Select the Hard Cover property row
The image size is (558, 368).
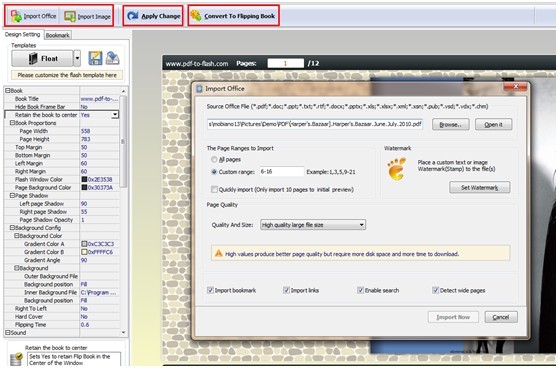pyautogui.click(x=62, y=316)
